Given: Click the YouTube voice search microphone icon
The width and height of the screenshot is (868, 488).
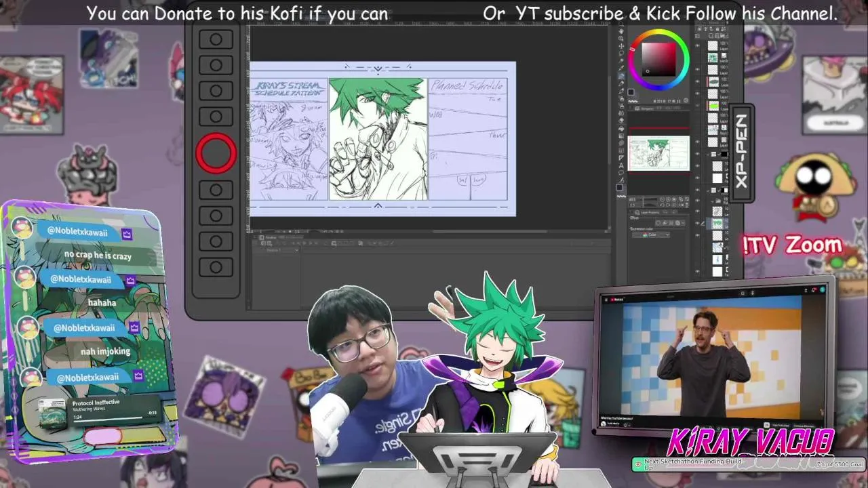Looking at the screenshot, I should point(753,293).
